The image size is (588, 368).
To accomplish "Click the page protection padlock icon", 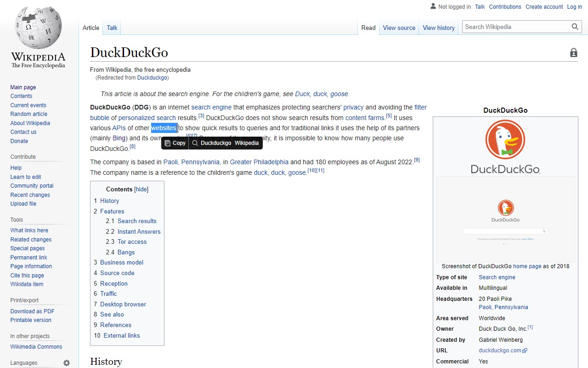I will [x=574, y=53].
